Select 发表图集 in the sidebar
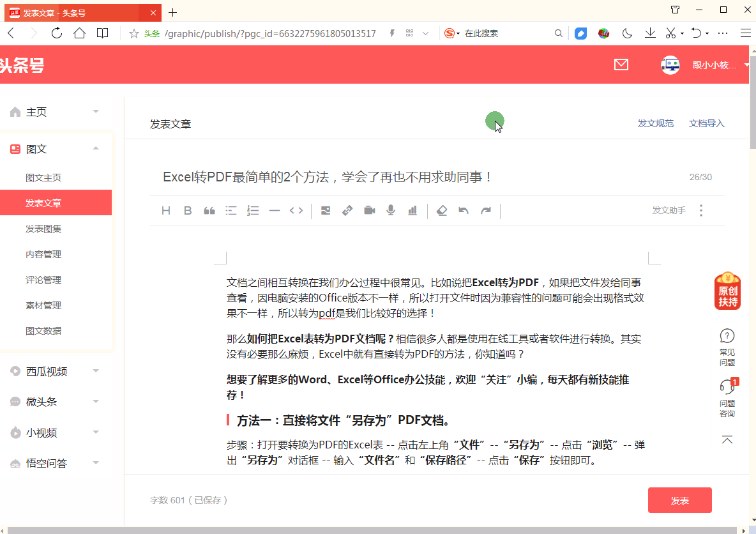Screen dimensions: 756x534 tap(43, 229)
